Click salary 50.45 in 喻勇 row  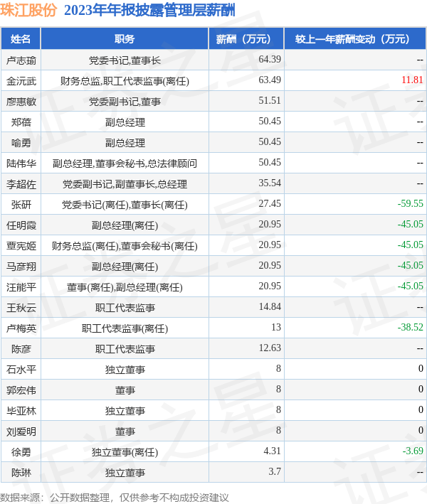(x=270, y=141)
